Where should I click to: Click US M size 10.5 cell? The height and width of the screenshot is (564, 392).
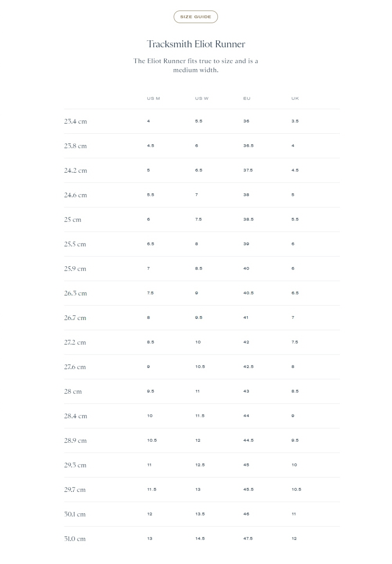click(x=152, y=440)
